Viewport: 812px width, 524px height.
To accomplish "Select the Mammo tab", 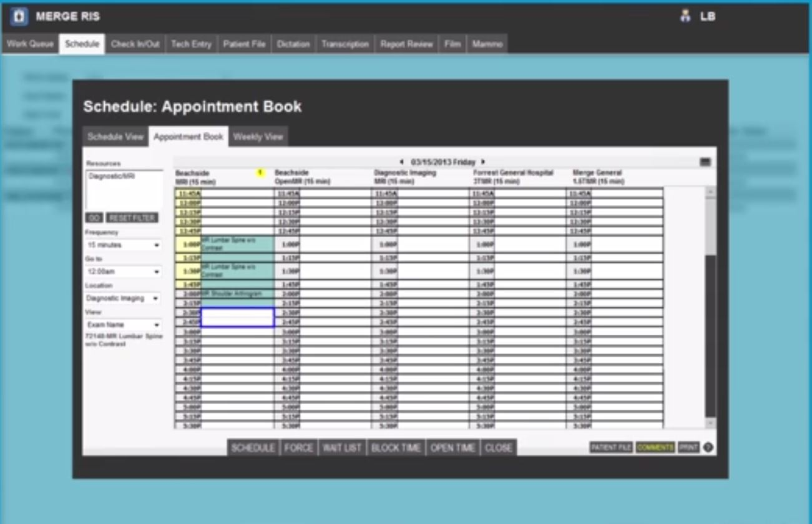I will coord(487,44).
